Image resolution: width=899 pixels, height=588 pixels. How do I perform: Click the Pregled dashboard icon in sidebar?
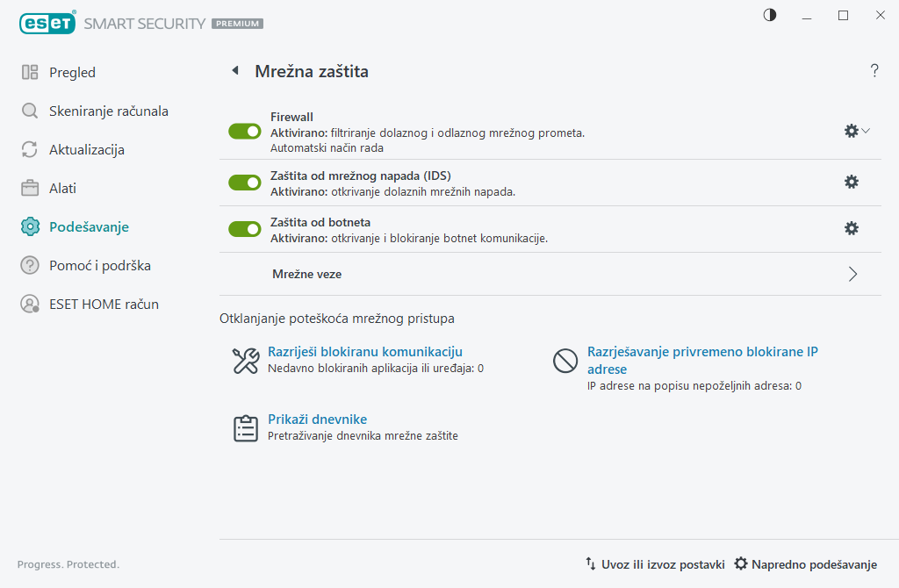30,73
